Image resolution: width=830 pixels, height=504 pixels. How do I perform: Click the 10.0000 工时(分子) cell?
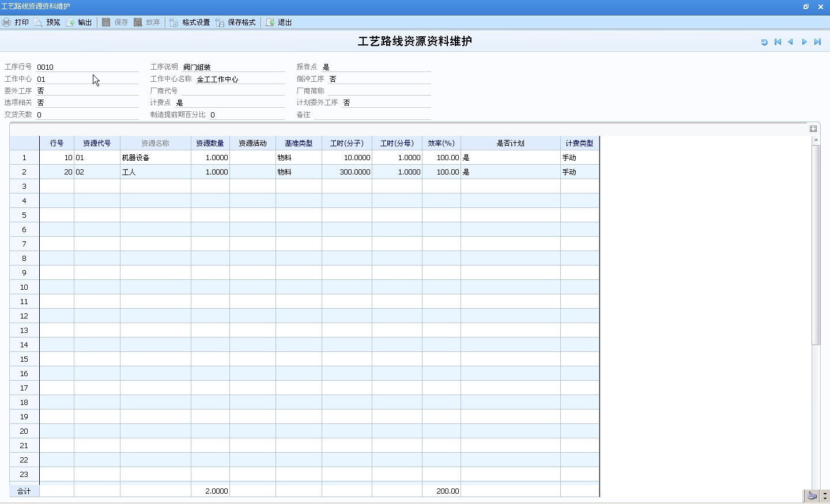pyautogui.click(x=347, y=158)
